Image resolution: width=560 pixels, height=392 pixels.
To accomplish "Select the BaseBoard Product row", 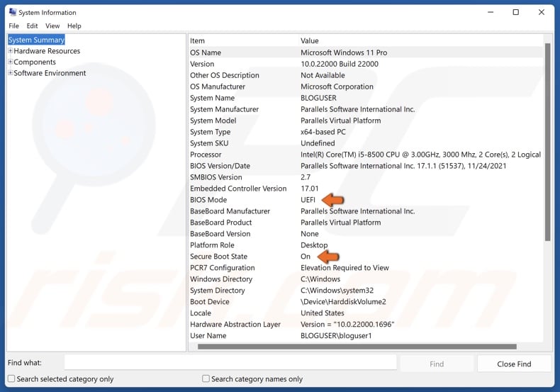I will (x=366, y=223).
